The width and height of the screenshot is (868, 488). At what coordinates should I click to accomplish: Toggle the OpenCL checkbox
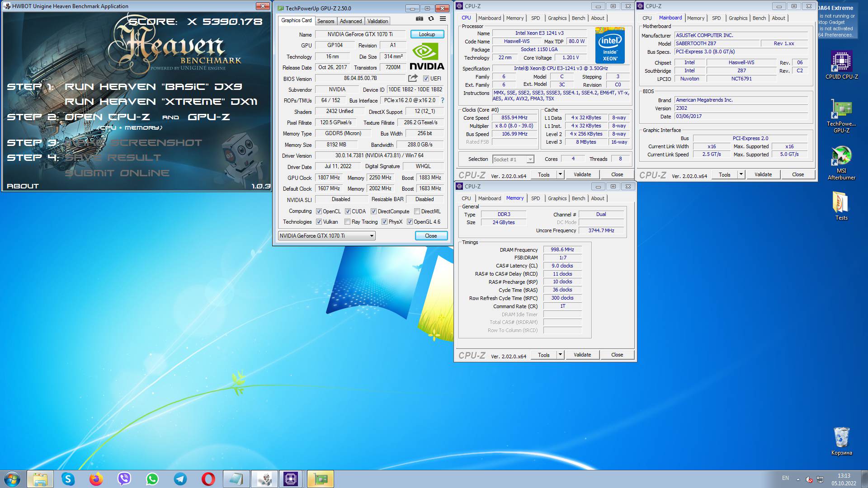[319, 211]
